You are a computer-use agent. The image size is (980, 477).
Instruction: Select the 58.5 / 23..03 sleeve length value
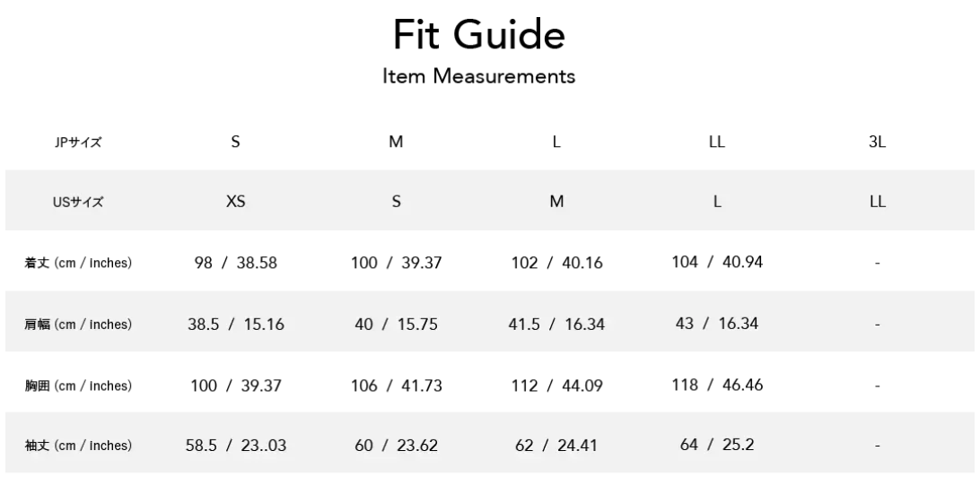click(235, 446)
